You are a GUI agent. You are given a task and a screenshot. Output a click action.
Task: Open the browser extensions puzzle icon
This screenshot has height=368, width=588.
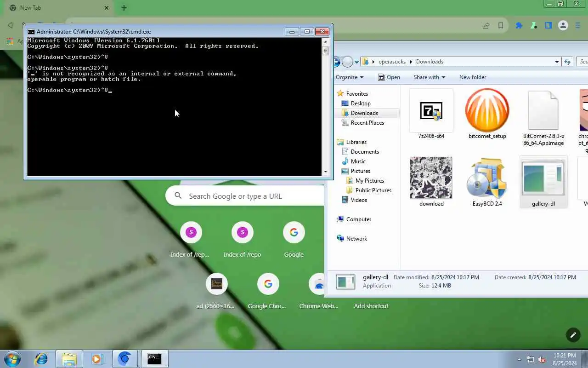519,26
